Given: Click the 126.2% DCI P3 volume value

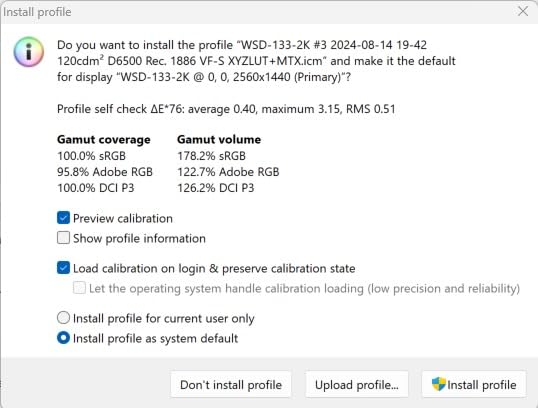Looking at the screenshot, I should click(215, 188).
